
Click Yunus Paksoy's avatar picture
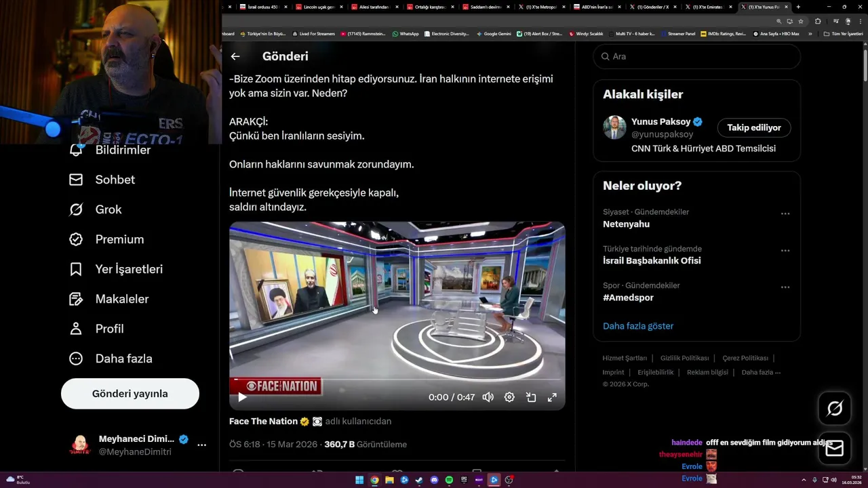coord(614,127)
